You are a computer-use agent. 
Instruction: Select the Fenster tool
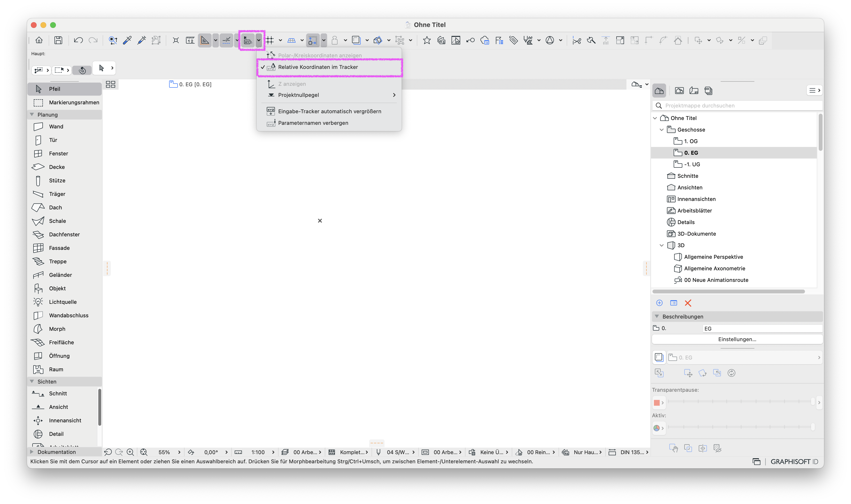pyautogui.click(x=65, y=153)
